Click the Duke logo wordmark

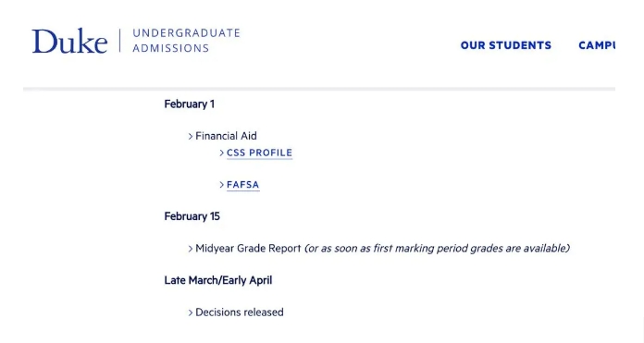69,41
